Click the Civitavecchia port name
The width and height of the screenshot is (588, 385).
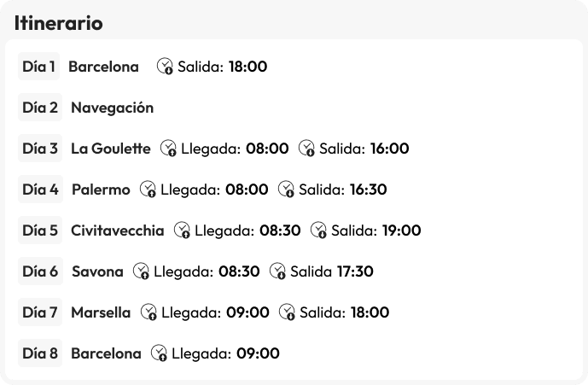(x=118, y=230)
